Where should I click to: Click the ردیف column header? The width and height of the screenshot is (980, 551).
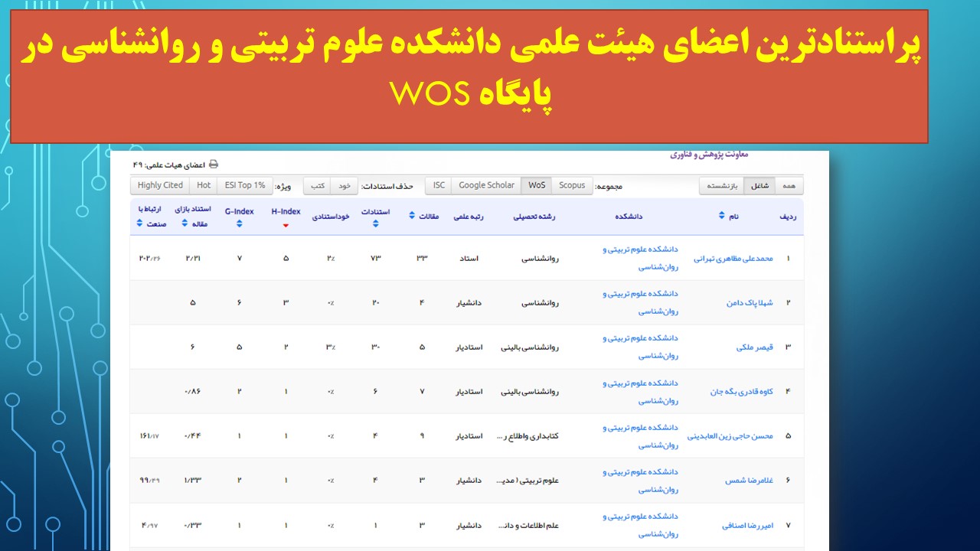[x=788, y=217]
